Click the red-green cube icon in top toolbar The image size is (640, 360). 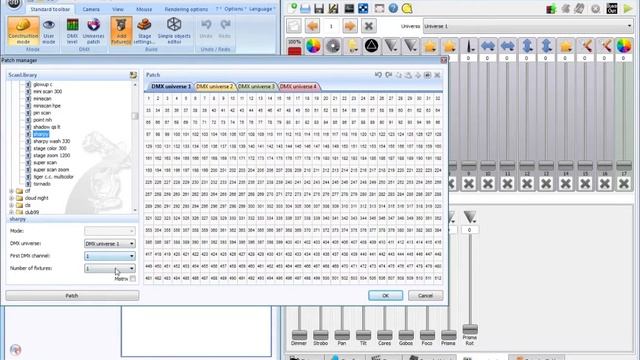[x=551, y=8]
